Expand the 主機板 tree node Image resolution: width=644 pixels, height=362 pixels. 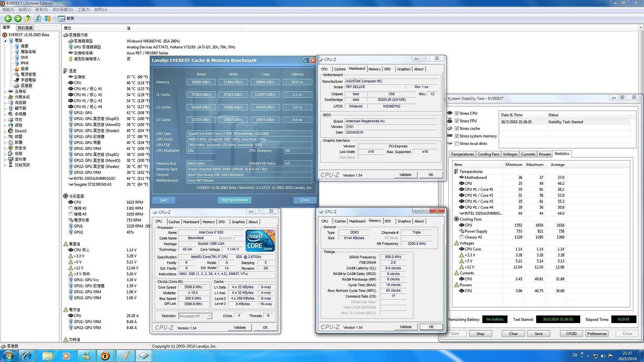[x=5, y=92]
